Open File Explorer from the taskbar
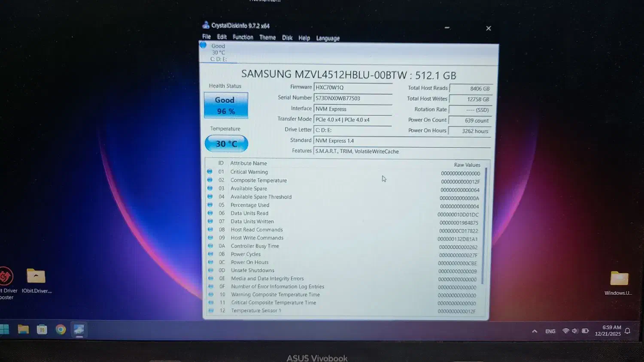The height and width of the screenshot is (362, 644). 23,329
